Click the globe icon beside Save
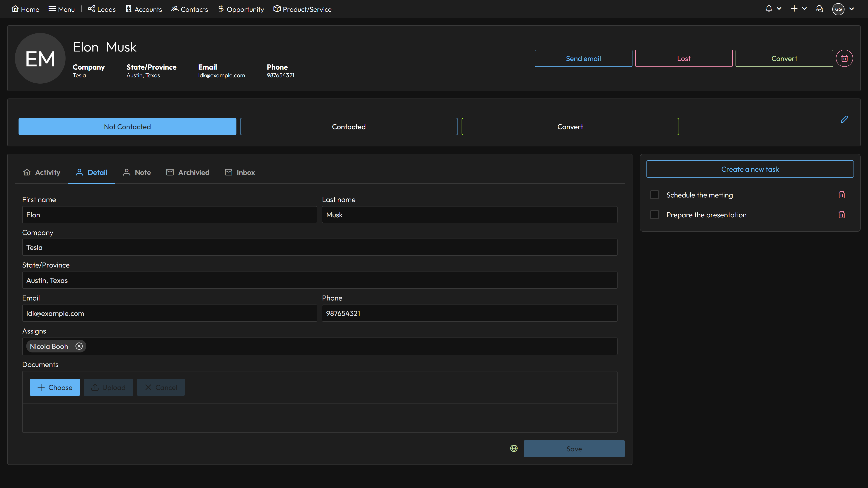The height and width of the screenshot is (488, 868). [x=514, y=448]
